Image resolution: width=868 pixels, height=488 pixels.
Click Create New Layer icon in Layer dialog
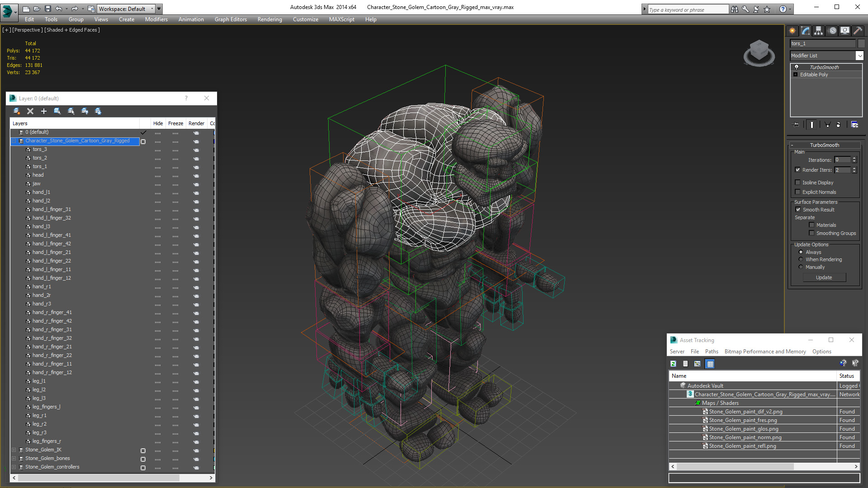click(x=17, y=111)
